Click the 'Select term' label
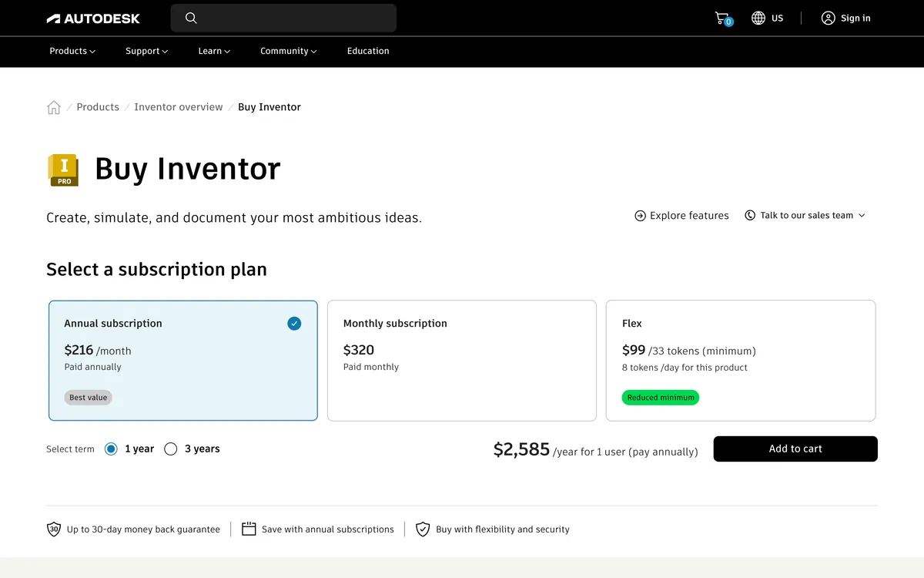The image size is (924, 578). click(x=70, y=449)
